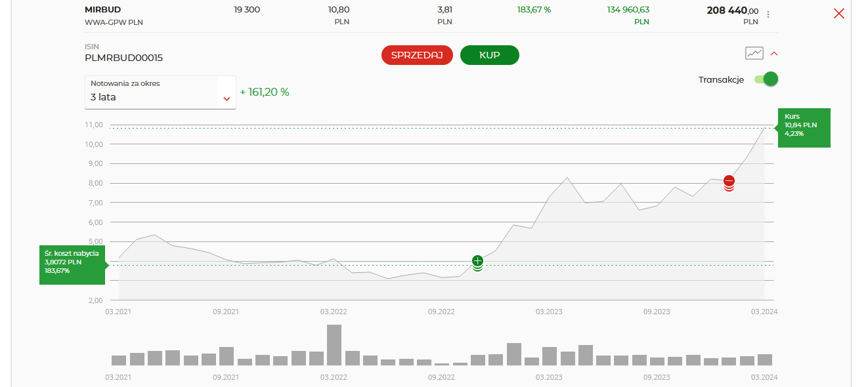
Task: Open the Notowania za okres dropdown
Action: click(x=160, y=92)
